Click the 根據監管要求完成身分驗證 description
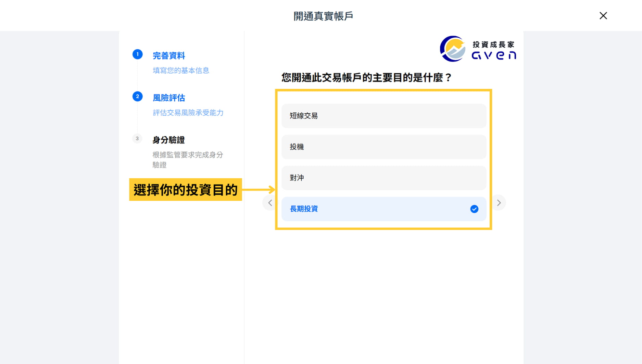642x364 pixels. point(188,160)
